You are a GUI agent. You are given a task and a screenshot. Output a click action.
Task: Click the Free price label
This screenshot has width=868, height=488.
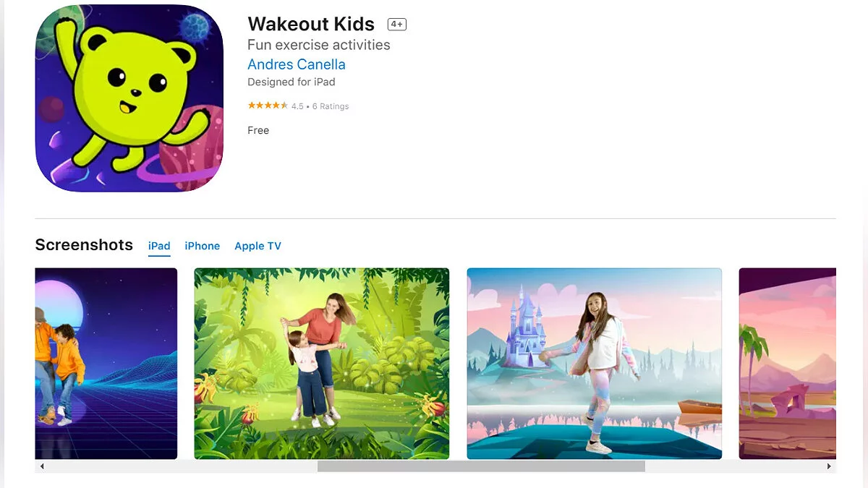coord(258,130)
